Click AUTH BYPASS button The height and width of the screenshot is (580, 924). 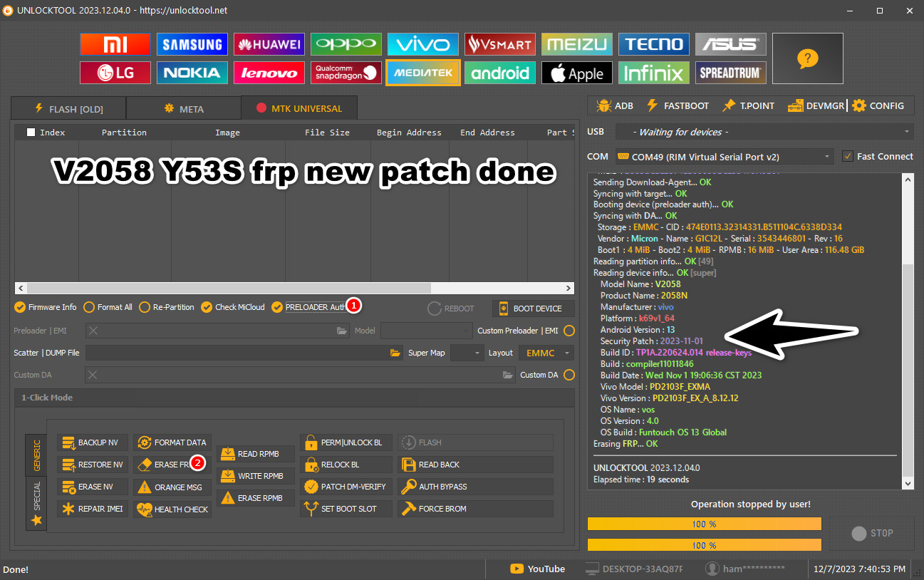pos(476,487)
